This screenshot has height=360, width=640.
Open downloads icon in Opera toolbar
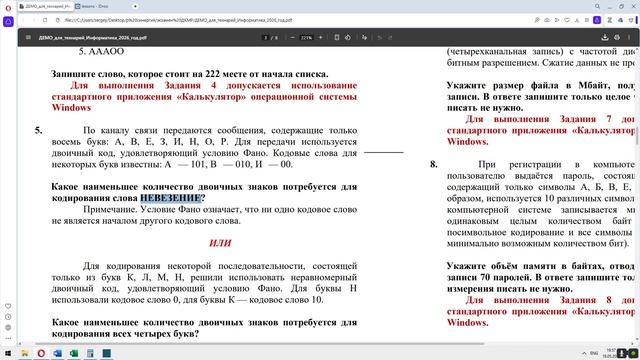577,20
